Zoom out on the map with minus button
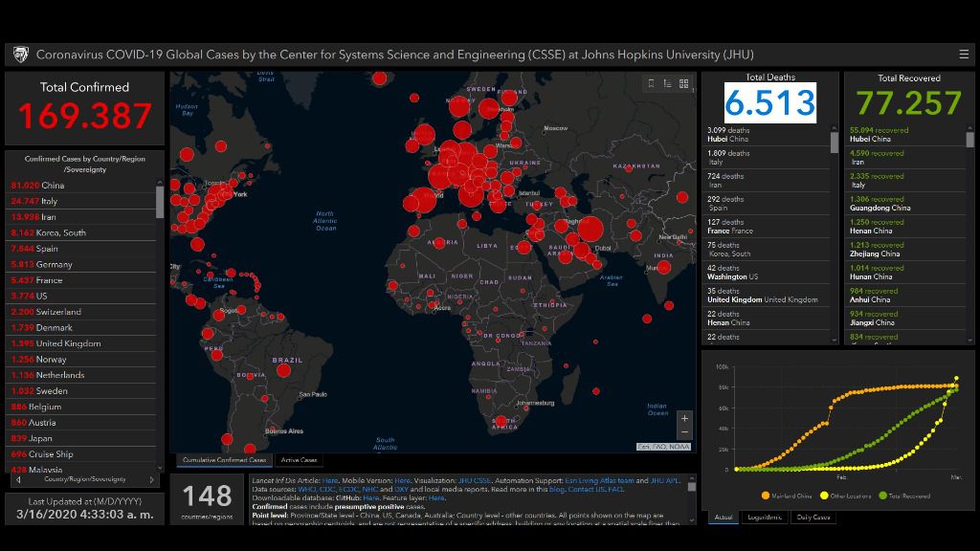Viewport: 980px width, 551px height. [x=684, y=432]
